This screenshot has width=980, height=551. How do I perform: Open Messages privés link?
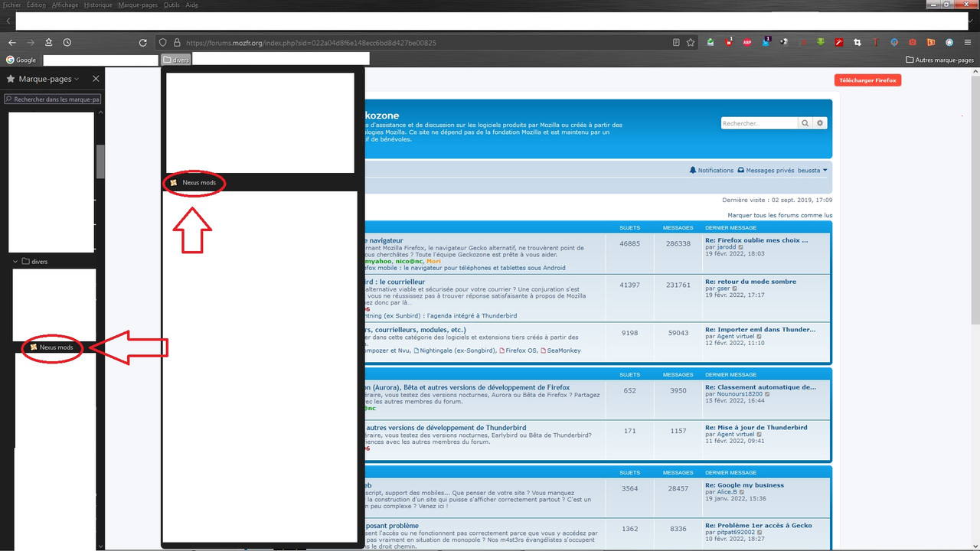tap(766, 171)
